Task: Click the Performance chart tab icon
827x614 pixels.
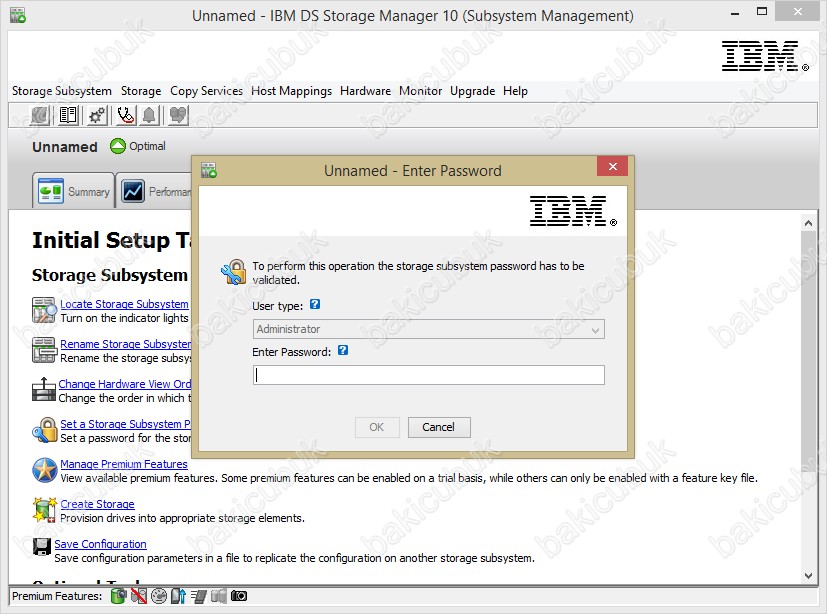Action: pos(132,191)
